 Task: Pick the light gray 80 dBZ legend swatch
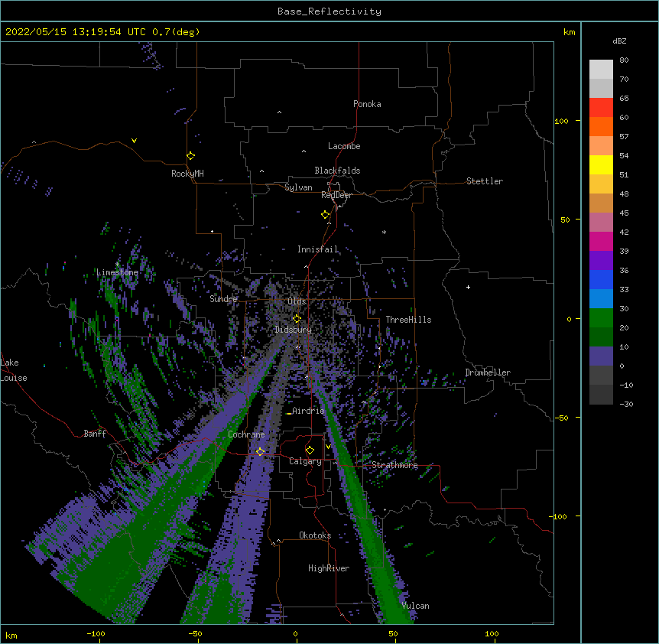(x=601, y=70)
